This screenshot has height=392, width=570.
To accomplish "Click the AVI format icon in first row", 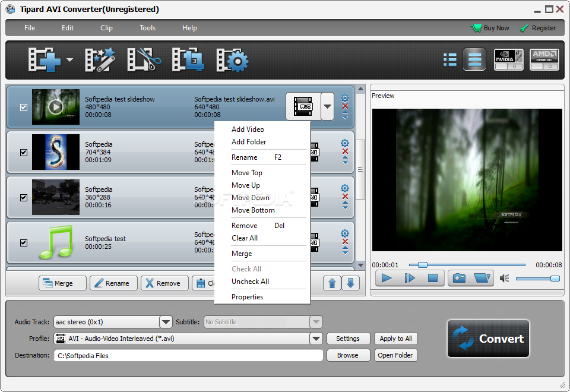I will 303,106.
